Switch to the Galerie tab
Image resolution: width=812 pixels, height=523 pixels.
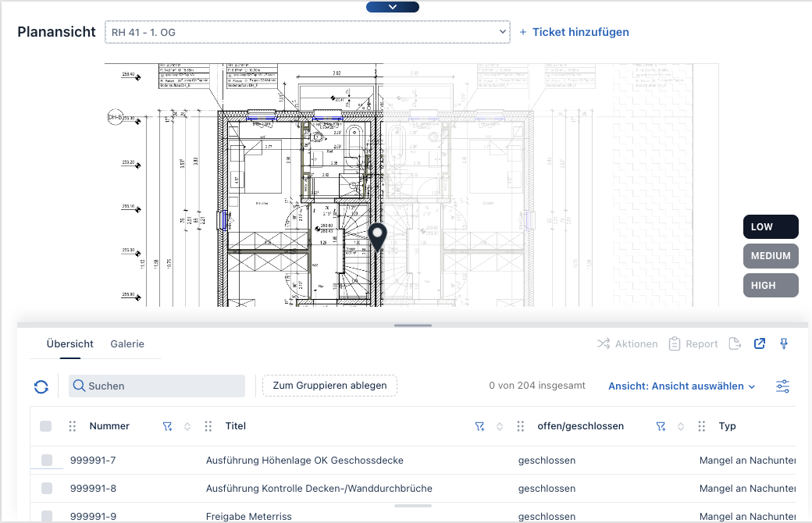(x=127, y=344)
